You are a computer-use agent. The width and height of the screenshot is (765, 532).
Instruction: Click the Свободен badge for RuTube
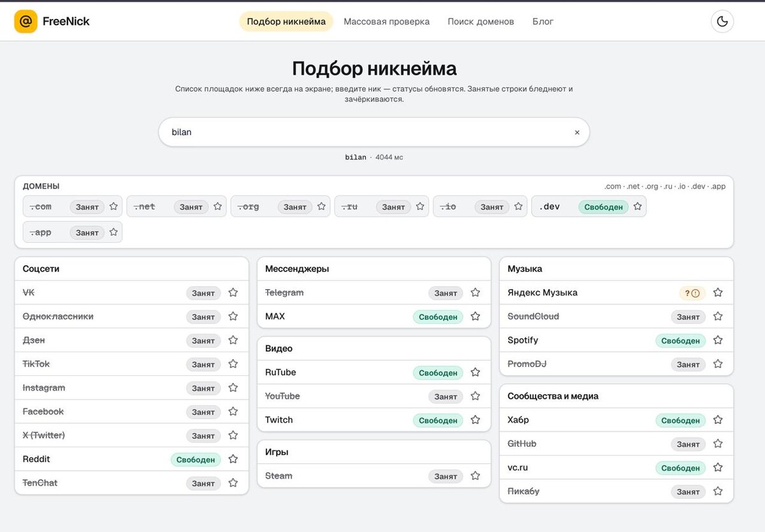(x=438, y=373)
